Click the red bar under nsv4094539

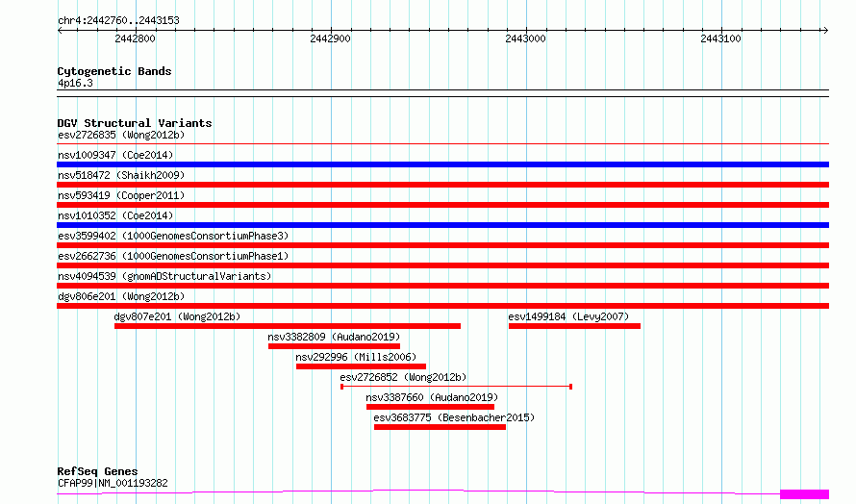(442, 286)
